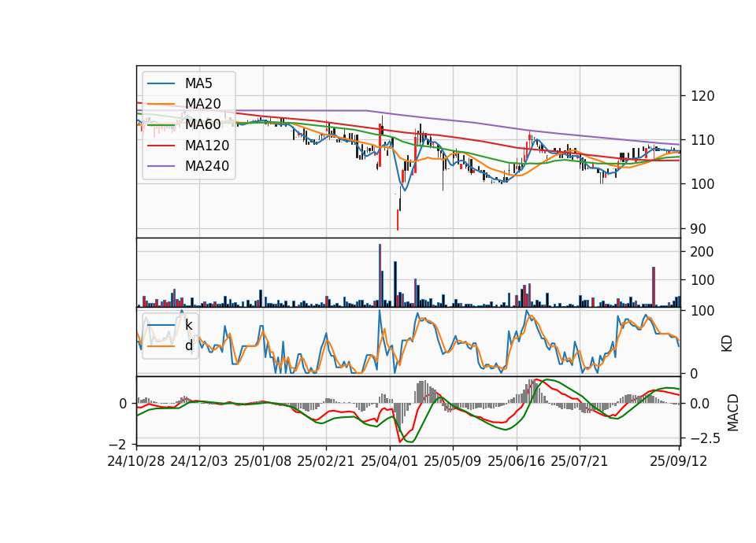
Task: Click the k legend label in KD panel
Action: 188,325
